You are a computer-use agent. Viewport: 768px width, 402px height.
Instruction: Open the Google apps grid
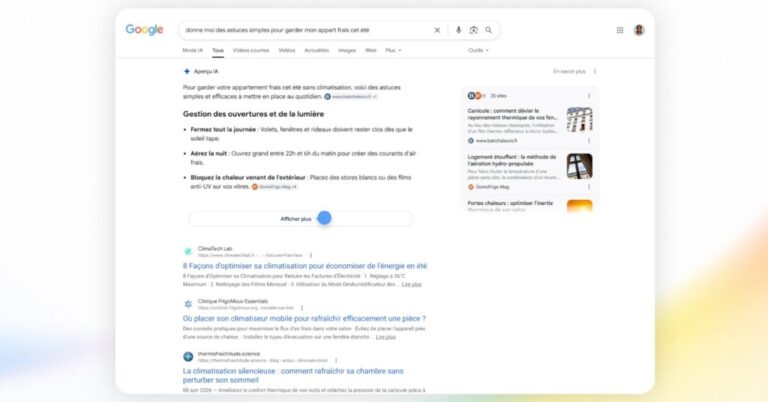pos(620,30)
